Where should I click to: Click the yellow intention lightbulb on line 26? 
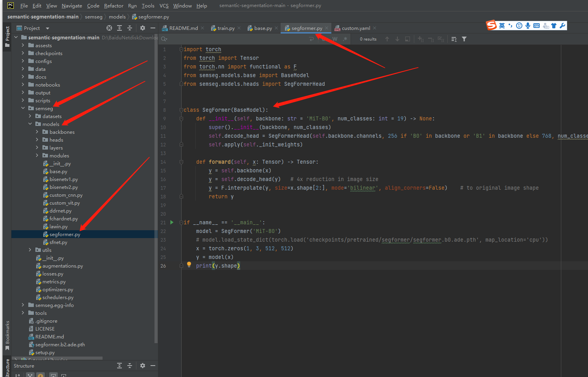[x=189, y=265]
